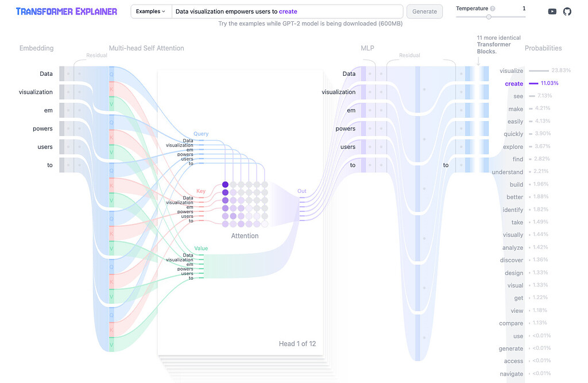
Task: Open the YouTube video icon
Action: click(552, 11)
